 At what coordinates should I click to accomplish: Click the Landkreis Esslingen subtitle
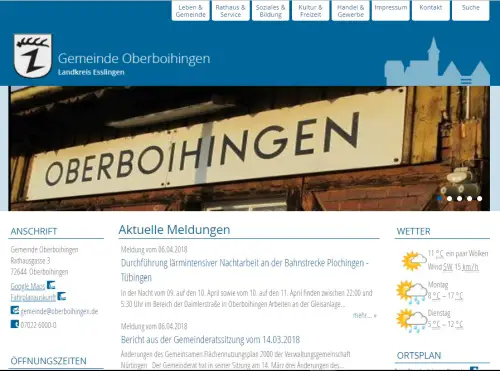pos(91,72)
